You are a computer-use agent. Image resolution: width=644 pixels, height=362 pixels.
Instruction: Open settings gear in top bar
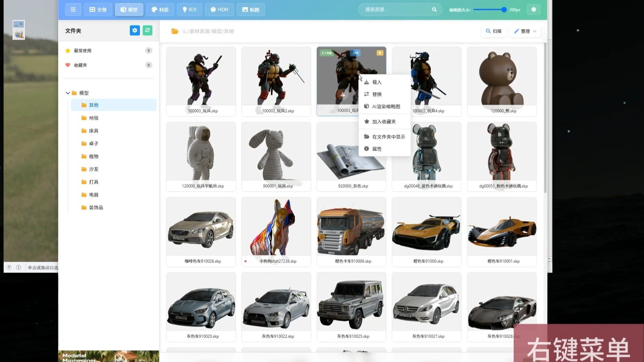[x=533, y=10]
